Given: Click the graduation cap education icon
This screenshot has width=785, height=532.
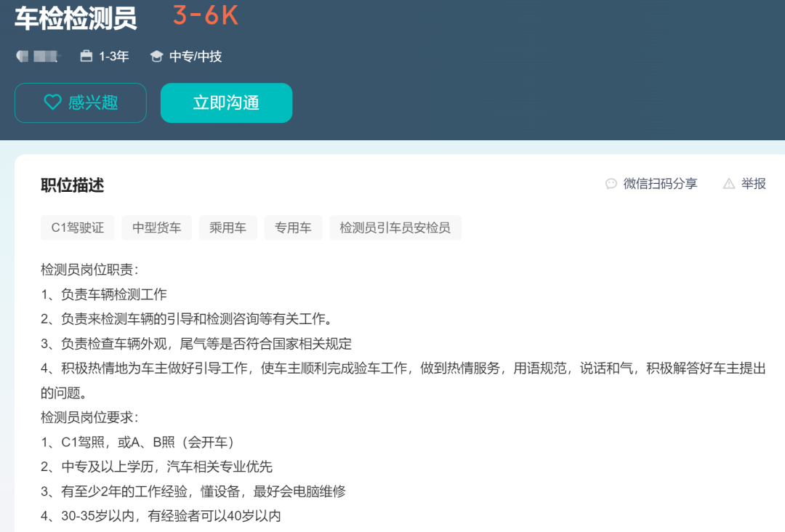Looking at the screenshot, I should pyautogui.click(x=157, y=56).
